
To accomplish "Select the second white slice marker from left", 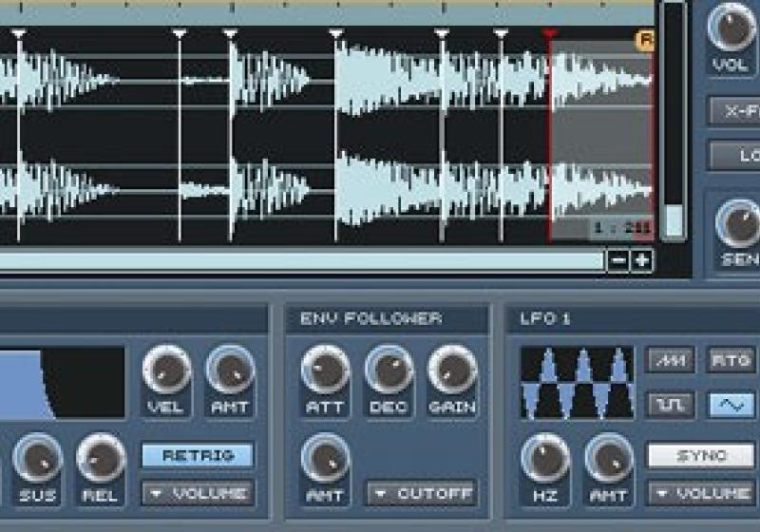I will point(180,34).
